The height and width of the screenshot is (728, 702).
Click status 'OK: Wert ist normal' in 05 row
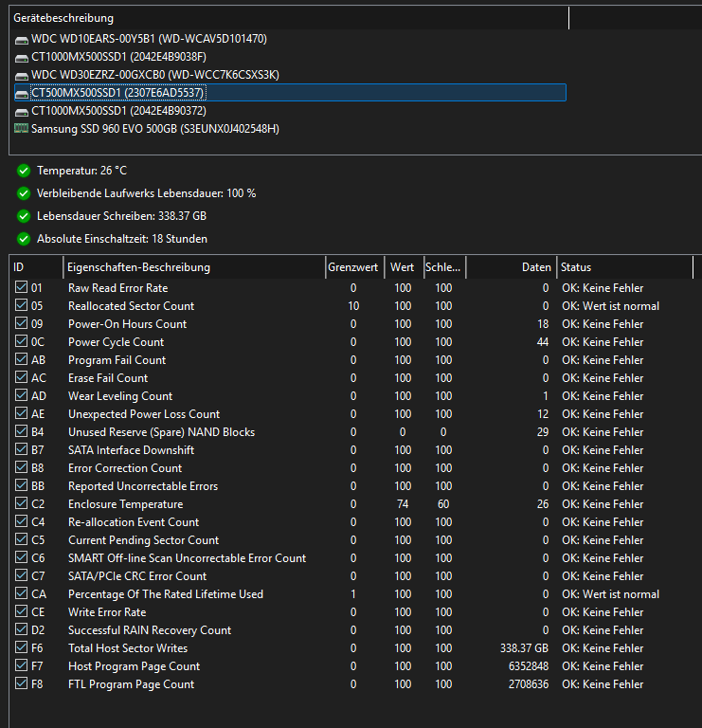611,306
